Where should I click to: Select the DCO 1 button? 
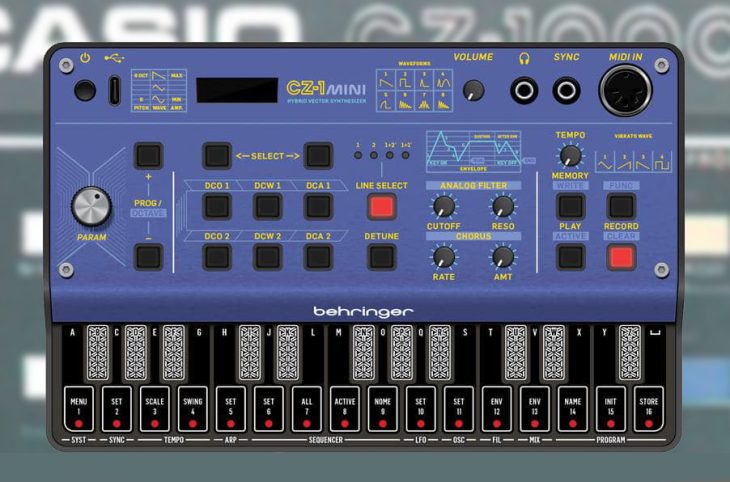pyautogui.click(x=217, y=206)
